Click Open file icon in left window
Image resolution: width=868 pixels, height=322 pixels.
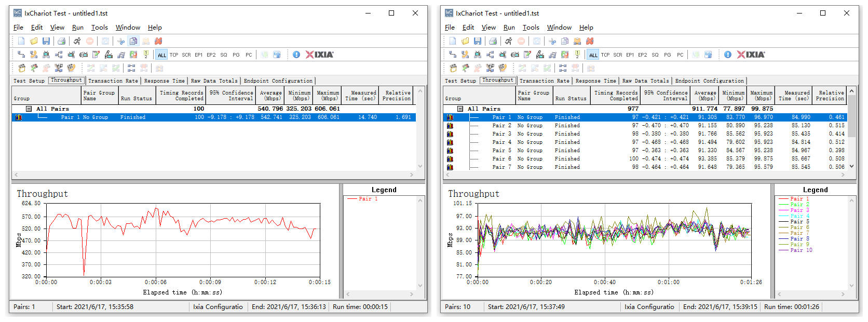pyautogui.click(x=34, y=41)
